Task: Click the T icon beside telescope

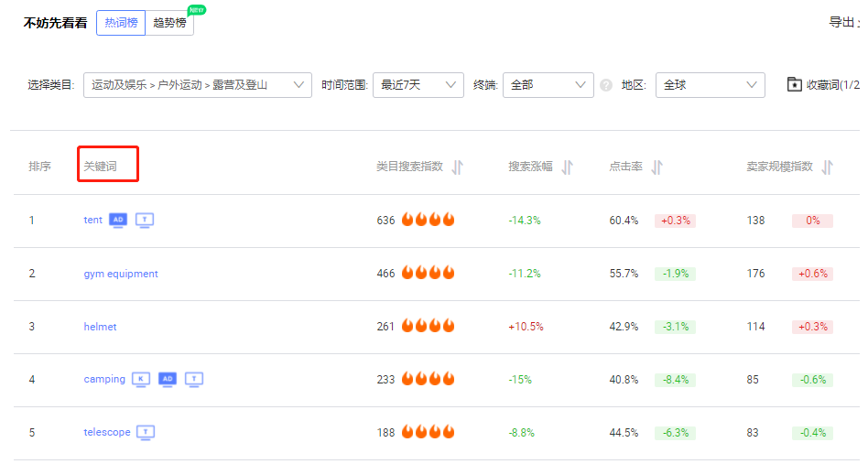Action: (x=146, y=432)
